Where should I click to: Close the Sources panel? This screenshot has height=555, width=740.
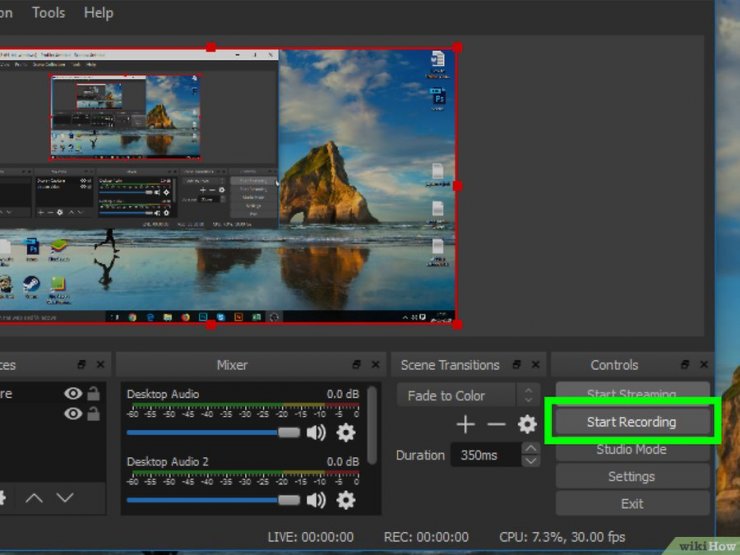pyautogui.click(x=101, y=364)
